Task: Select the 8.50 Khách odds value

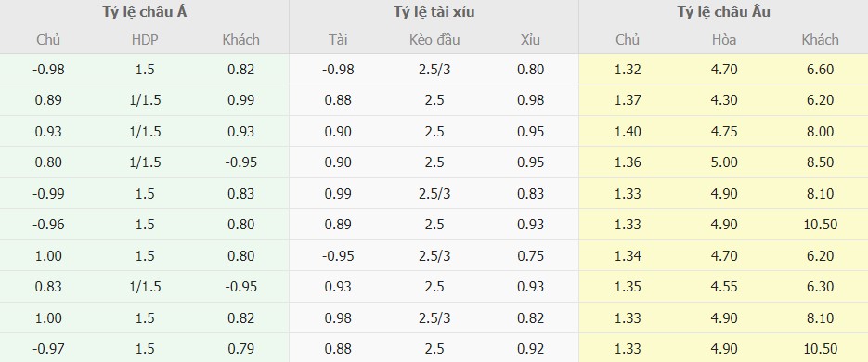Action: coord(821,162)
